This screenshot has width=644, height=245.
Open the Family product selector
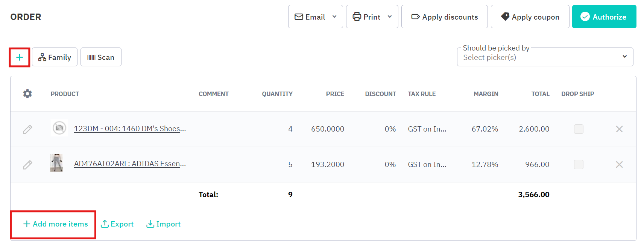(x=55, y=57)
